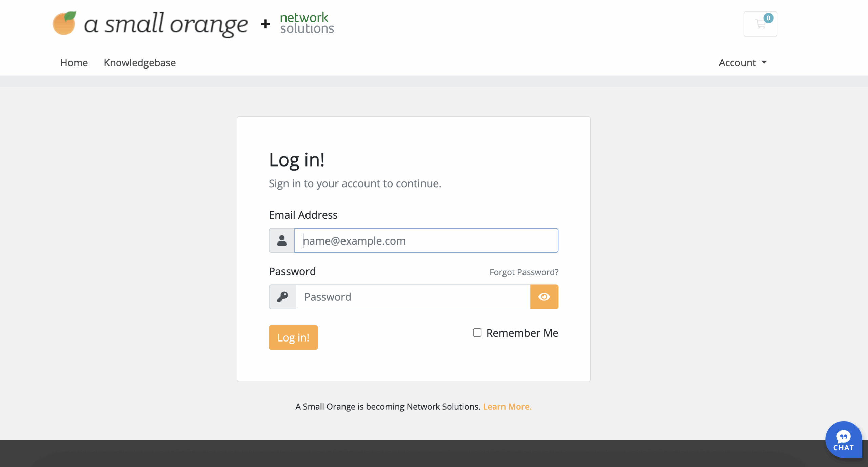The image size is (868, 467).
Task: Enable the Remember Me checkbox
Action: pyautogui.click(x=477, y=333)
